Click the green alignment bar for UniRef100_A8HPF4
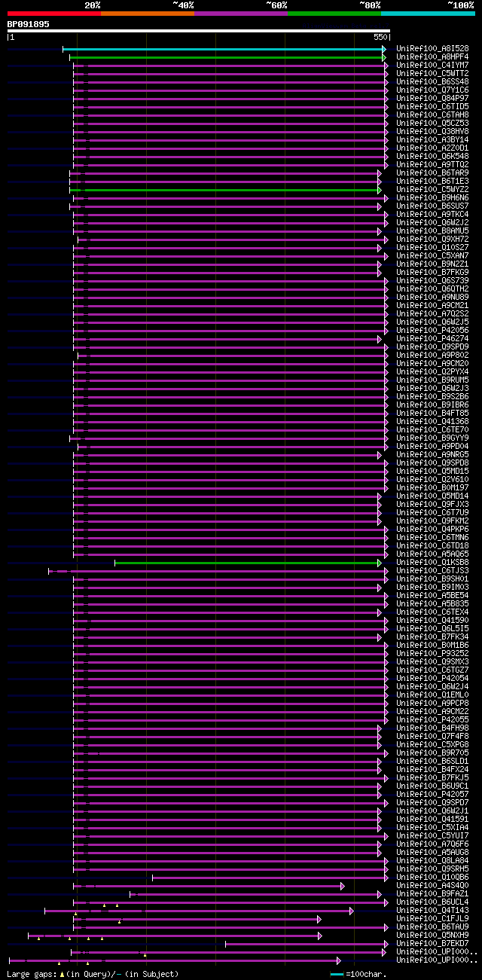 [227, 57]
